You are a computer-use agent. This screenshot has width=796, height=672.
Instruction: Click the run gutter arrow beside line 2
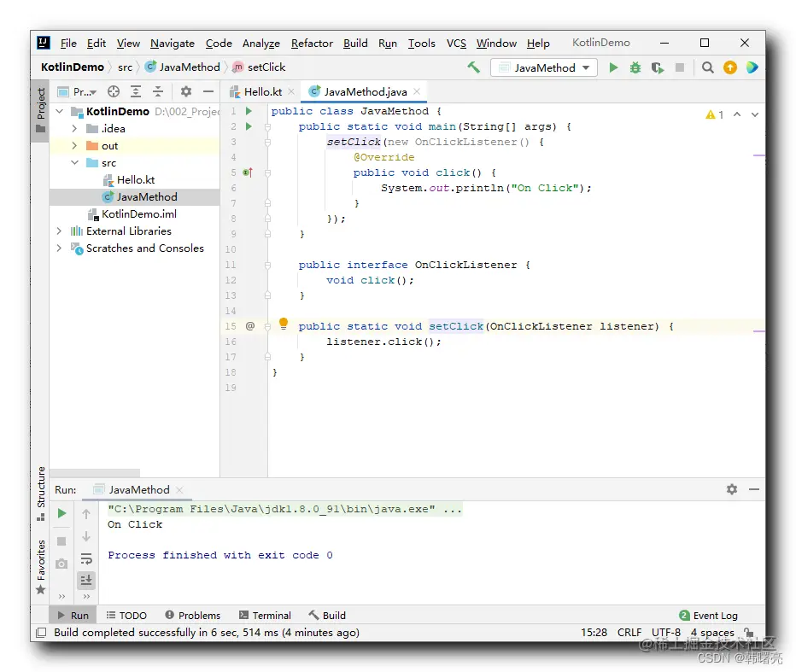click(249, 126)
